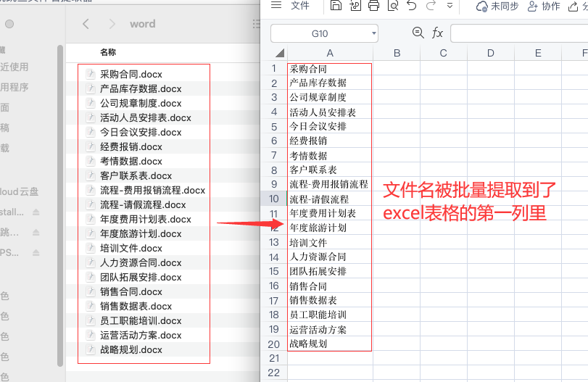
Task: Open Print Preview from the toolbar
Action: click(392, 7)
